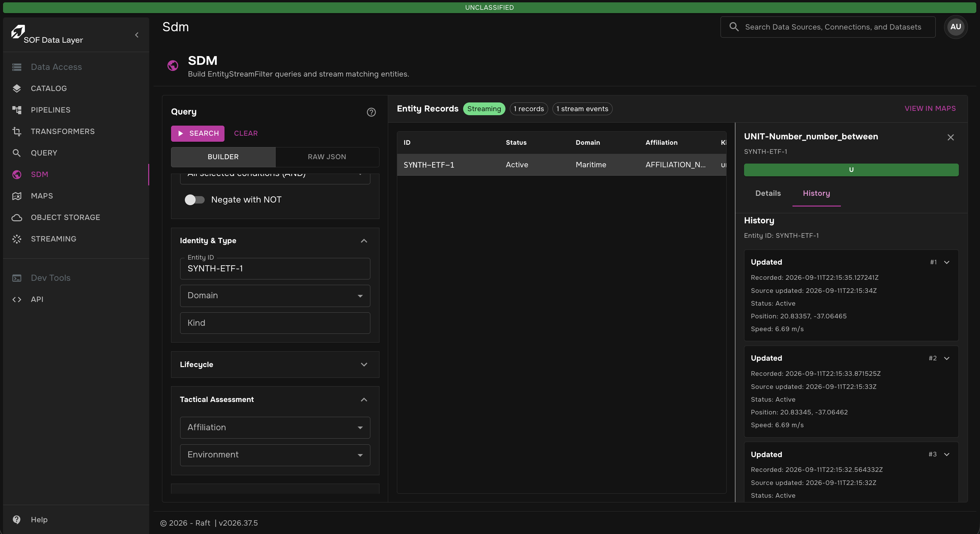Image resolution: width=980 pixels, height=534 pixels.
Task: Switch to the RAW JSON tab
Action: point(327,157)
